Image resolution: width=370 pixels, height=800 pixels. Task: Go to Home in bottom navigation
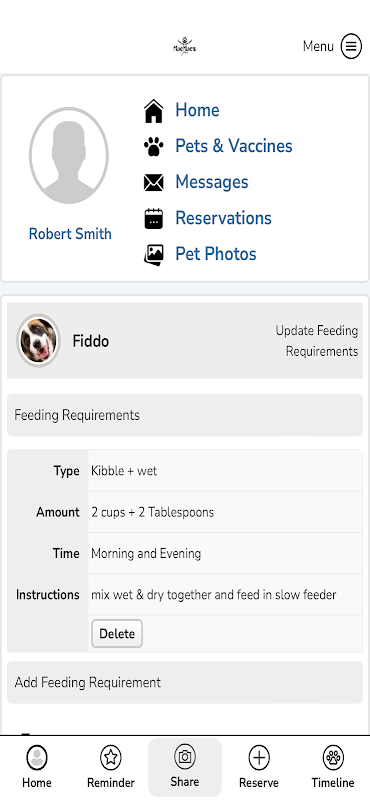tap(37, 767)
